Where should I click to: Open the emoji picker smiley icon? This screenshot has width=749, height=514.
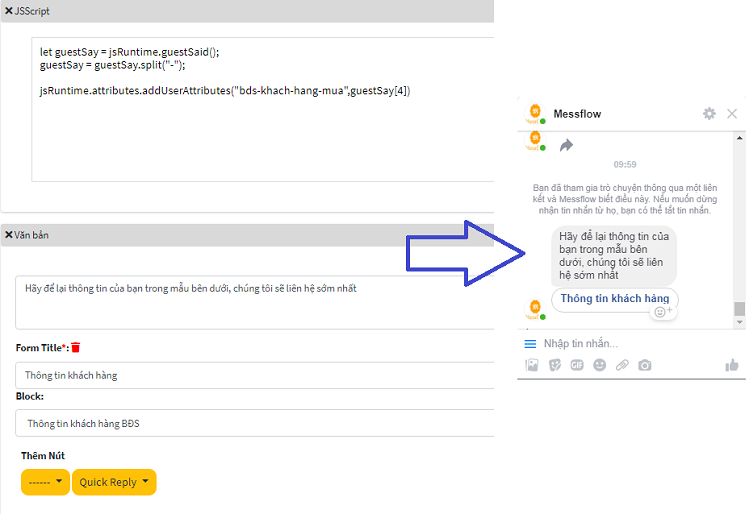(x=599, y=365)
